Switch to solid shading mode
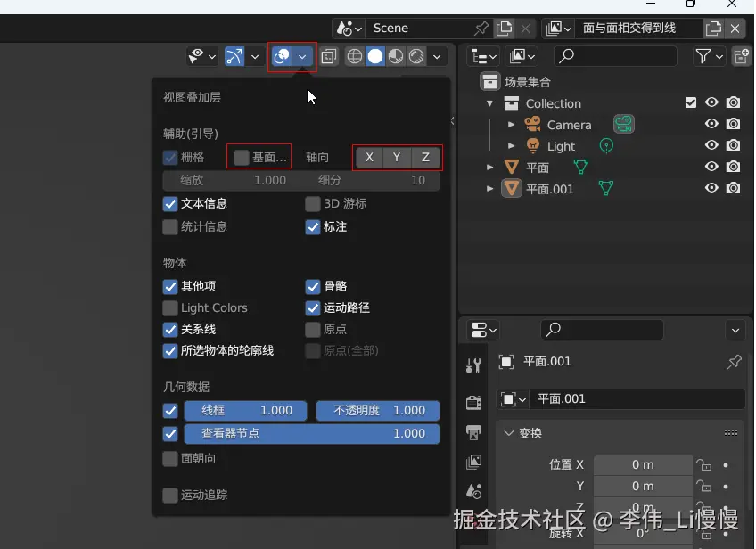 pos(375,56)
